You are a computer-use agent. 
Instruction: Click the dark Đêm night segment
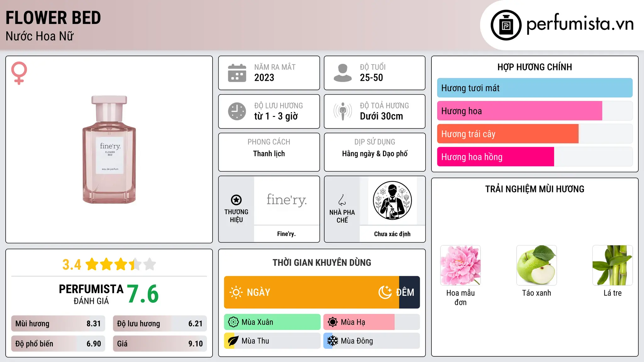(x=409, y=292)
